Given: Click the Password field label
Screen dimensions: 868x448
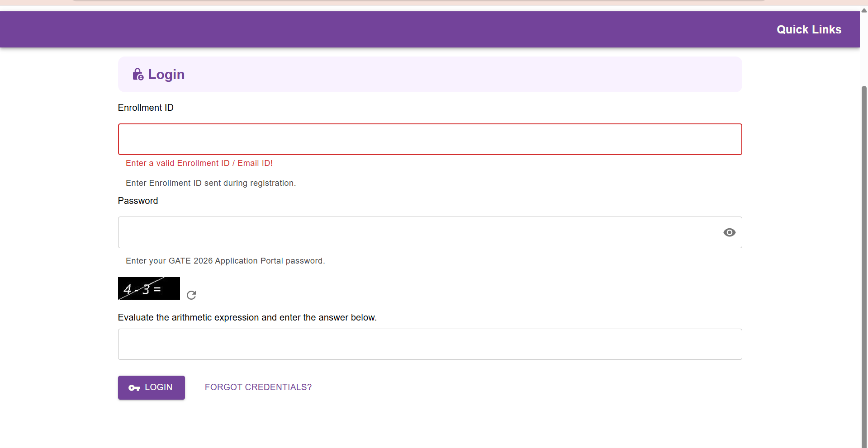Looking at the screenshot, I should point(138,201).
